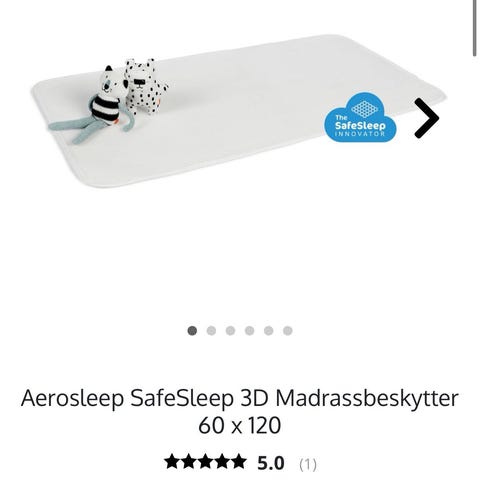
Task: Click the fourth star of the rating
Action: (222, 462)
